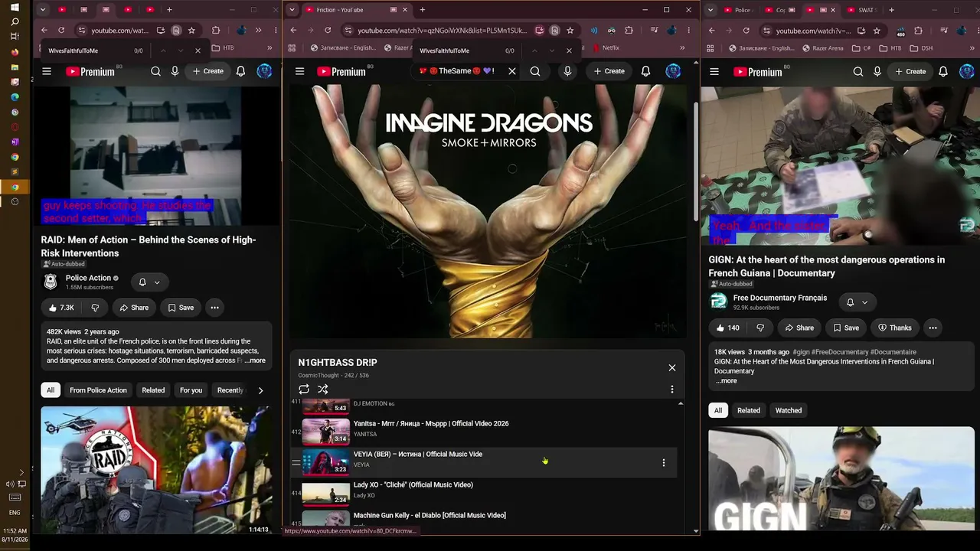
Task: Click Thanks on the GIGN documentary
Action: [x=894, y=328]
